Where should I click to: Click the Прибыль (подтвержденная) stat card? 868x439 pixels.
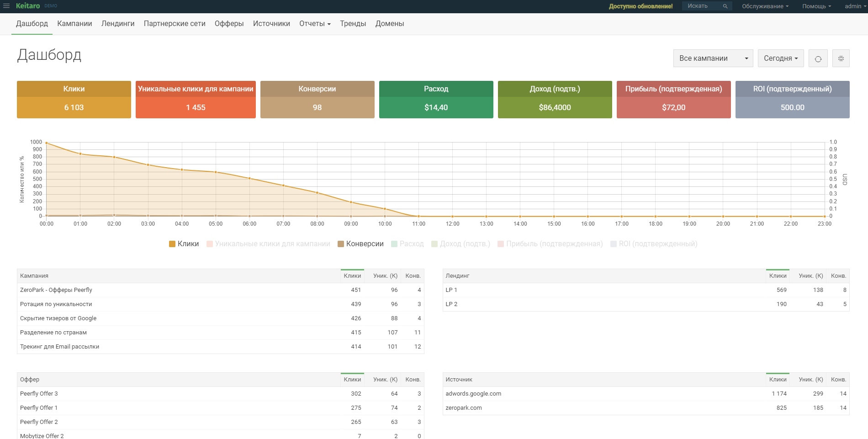674,100
